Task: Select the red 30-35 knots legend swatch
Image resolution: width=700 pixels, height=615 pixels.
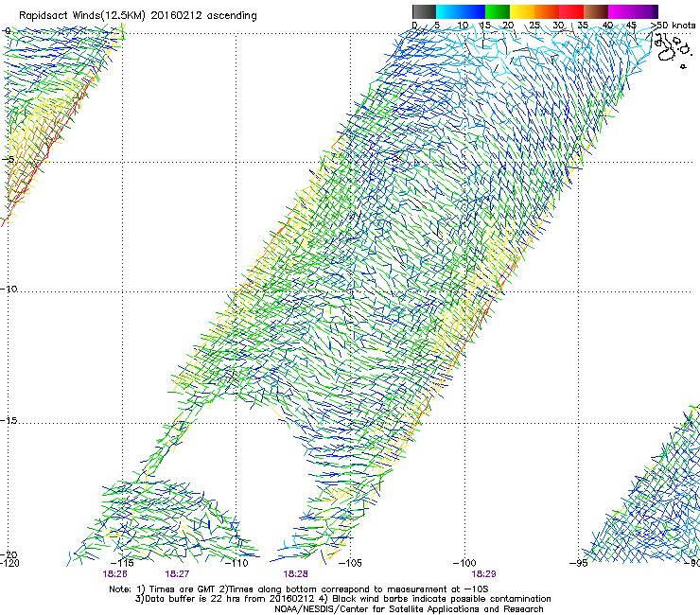Action: coord(571,11)
